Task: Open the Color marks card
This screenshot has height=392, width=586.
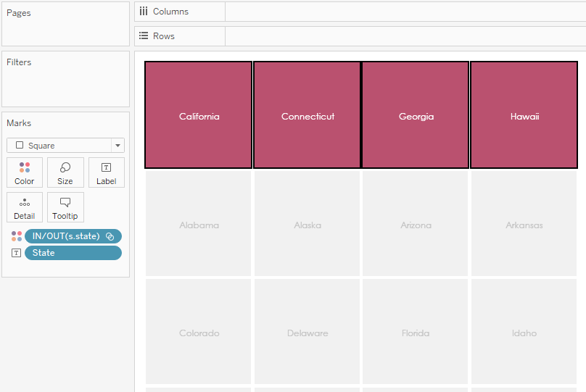Action: pos(25,172)
